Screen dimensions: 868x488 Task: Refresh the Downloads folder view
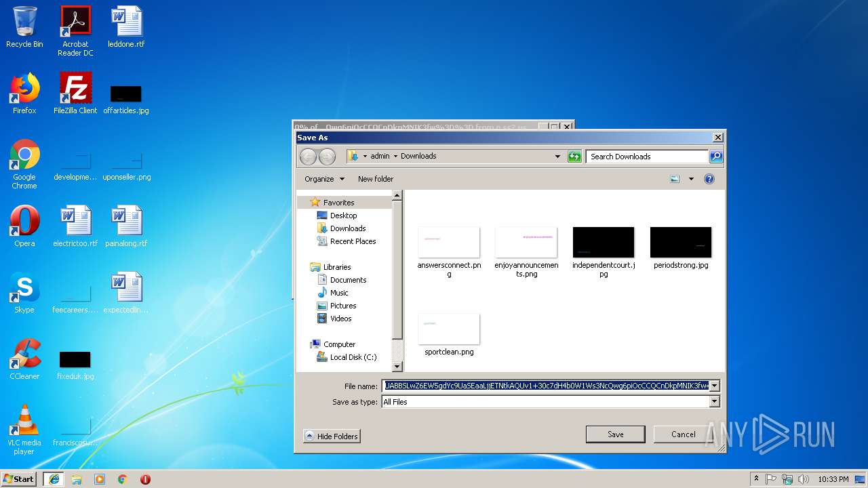coord(575,157)
